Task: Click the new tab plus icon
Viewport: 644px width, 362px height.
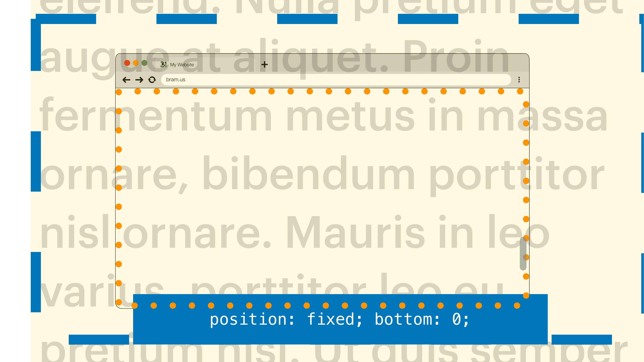Action: (x=264, y=64)
